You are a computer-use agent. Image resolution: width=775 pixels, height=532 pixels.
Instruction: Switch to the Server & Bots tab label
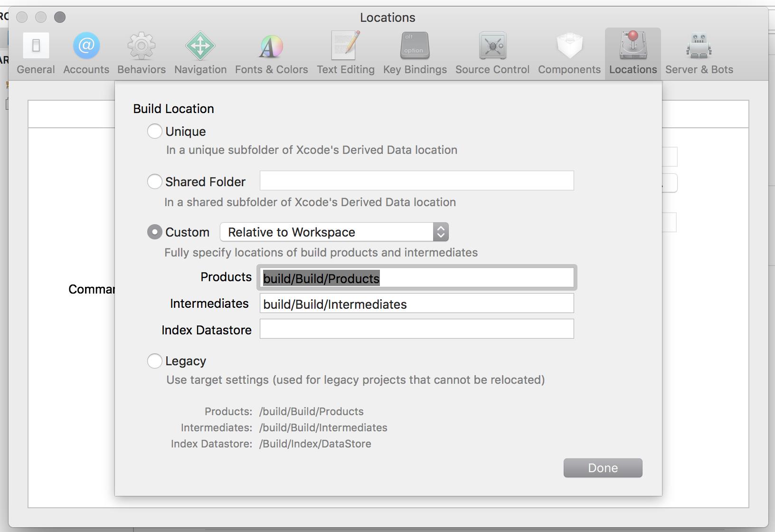pos(699,69)
